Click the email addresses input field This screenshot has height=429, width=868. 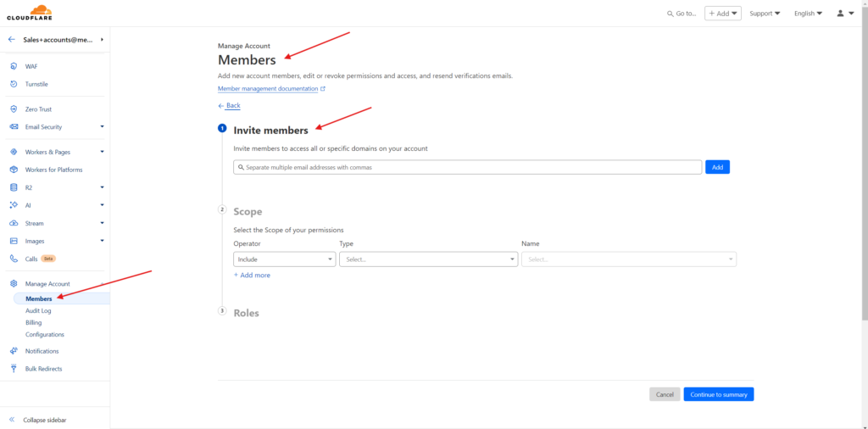coord(467,167)
